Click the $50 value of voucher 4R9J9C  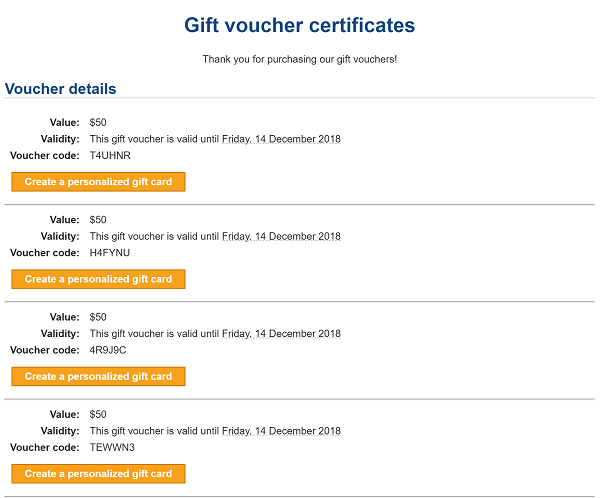coord(98,317)
